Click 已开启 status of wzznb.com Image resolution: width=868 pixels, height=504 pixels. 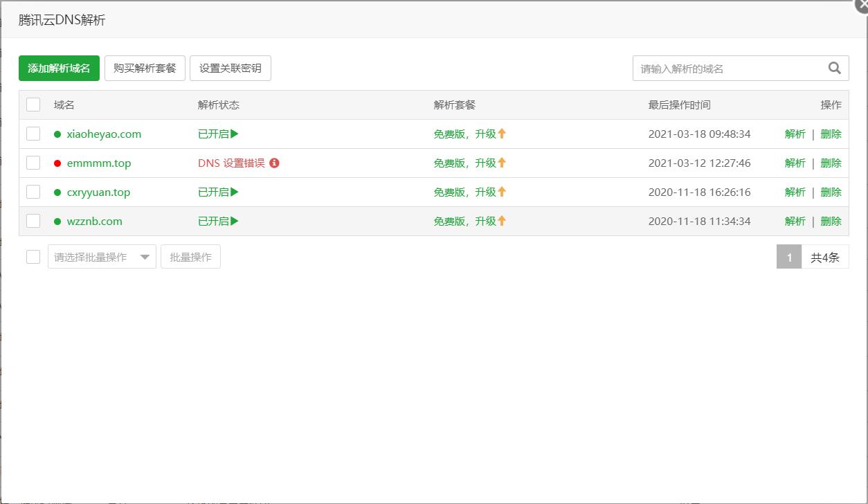click(x=213, y=221)
